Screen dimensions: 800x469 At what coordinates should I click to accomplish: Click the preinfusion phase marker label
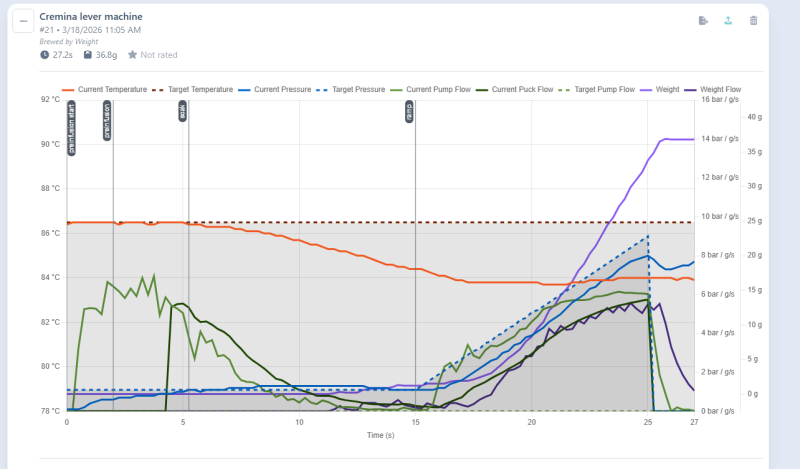(x=107, y=120)
